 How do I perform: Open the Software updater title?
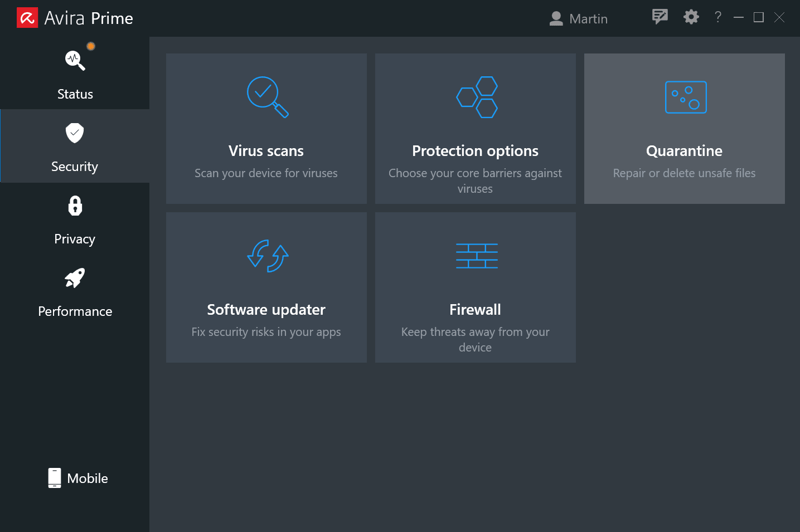(x=266, y=310)
